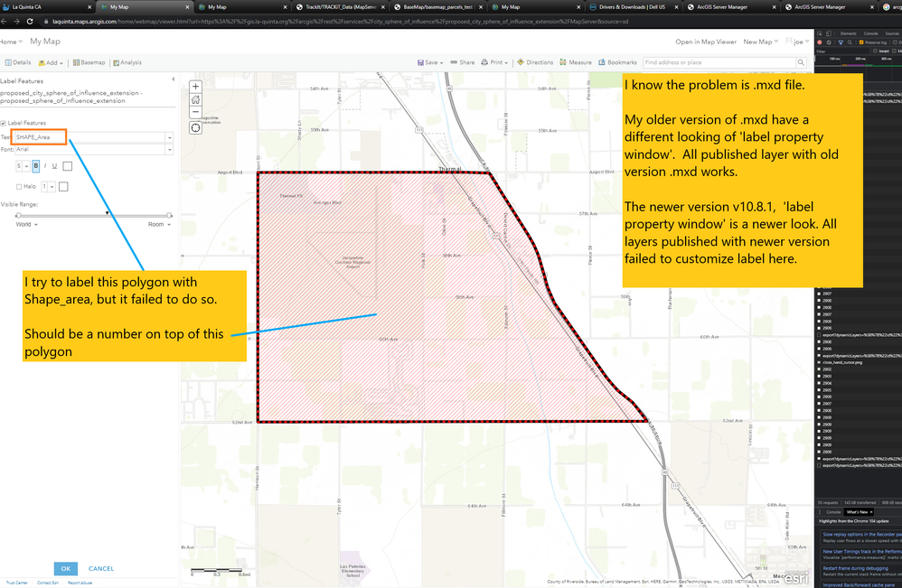
Task: Toggle underline label text
Action: click(54, 166)
